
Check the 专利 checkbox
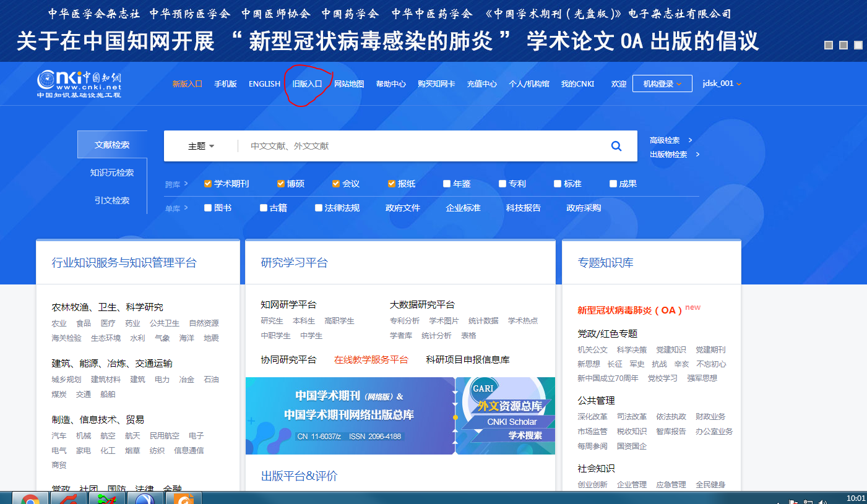(x=503, y=184)
